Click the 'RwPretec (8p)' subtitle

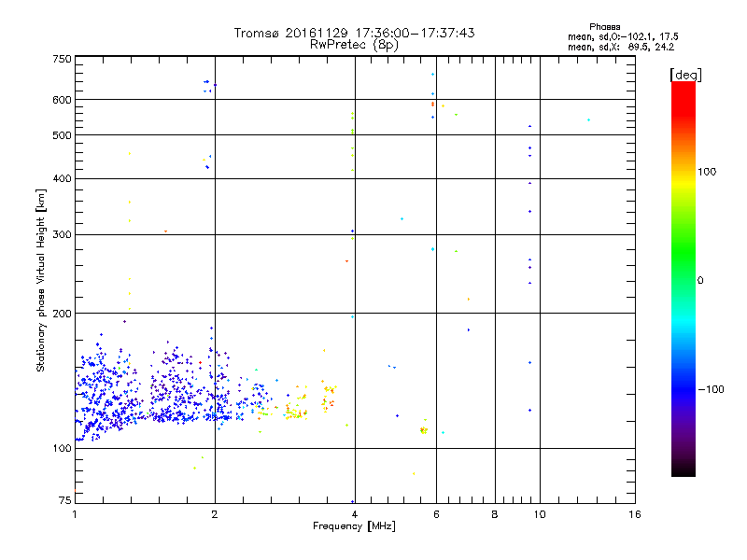click(x=354, y=44)
